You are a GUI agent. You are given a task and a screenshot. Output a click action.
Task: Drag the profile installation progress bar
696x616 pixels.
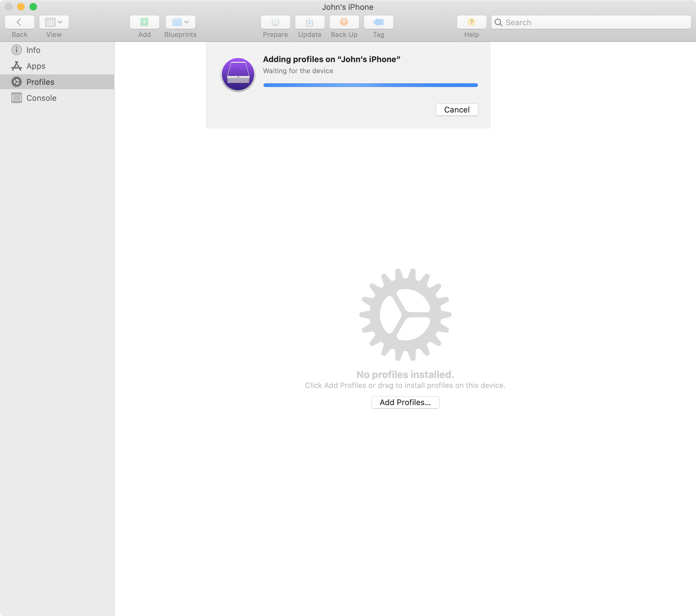tap(370, 85)
